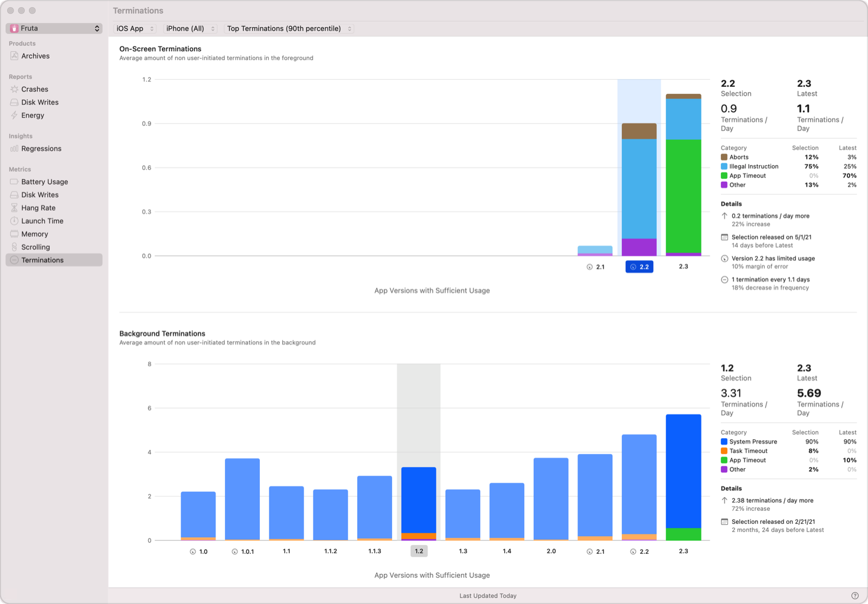
Task: Open the Scrolling metric
Action: [x=35, y=247]
